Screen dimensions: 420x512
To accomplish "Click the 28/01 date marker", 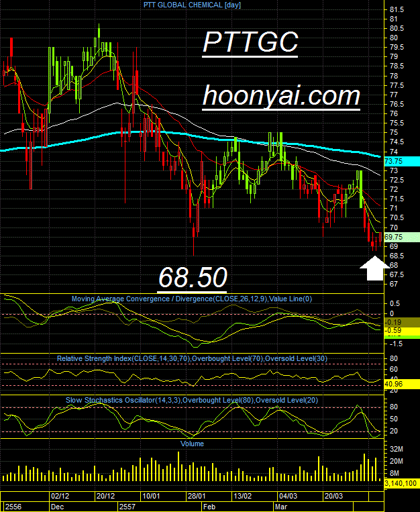I will click(197, 497).
